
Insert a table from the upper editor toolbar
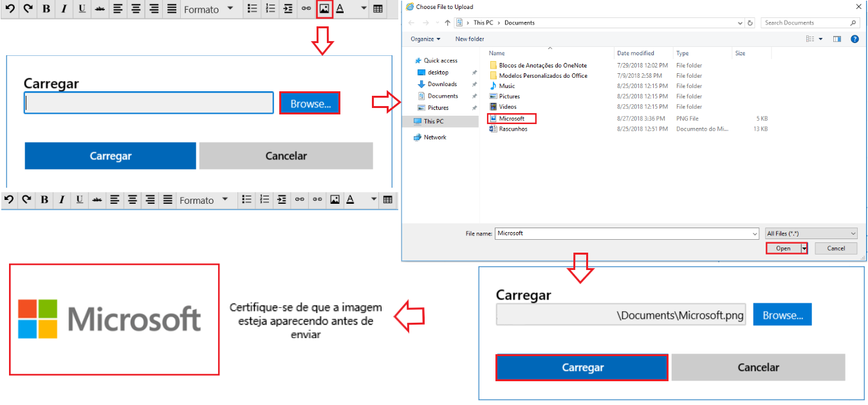tap(378, 9)
